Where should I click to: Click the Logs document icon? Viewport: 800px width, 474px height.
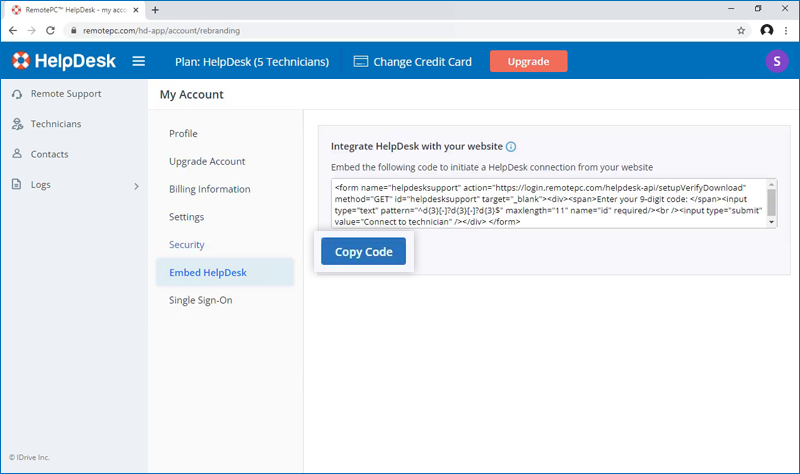pos(17,184)
